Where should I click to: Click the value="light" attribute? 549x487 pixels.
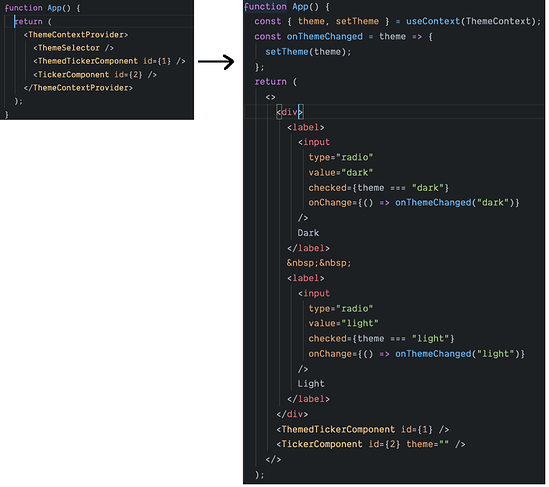[x=343, y=323]
